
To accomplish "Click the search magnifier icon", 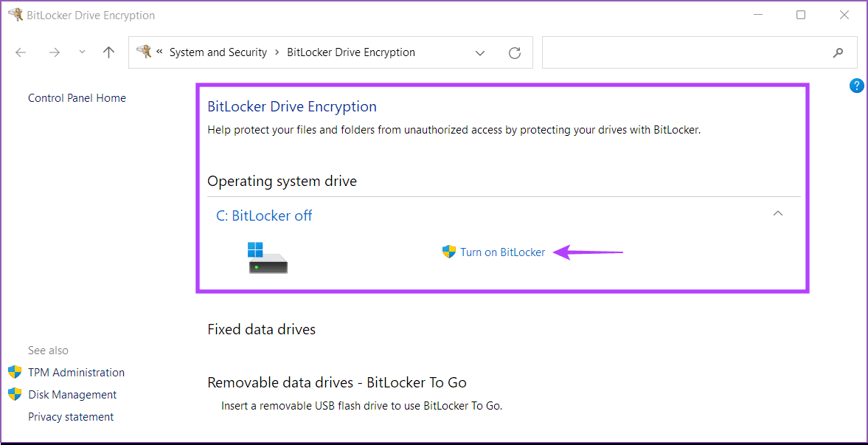I will (x=838, y=52).
